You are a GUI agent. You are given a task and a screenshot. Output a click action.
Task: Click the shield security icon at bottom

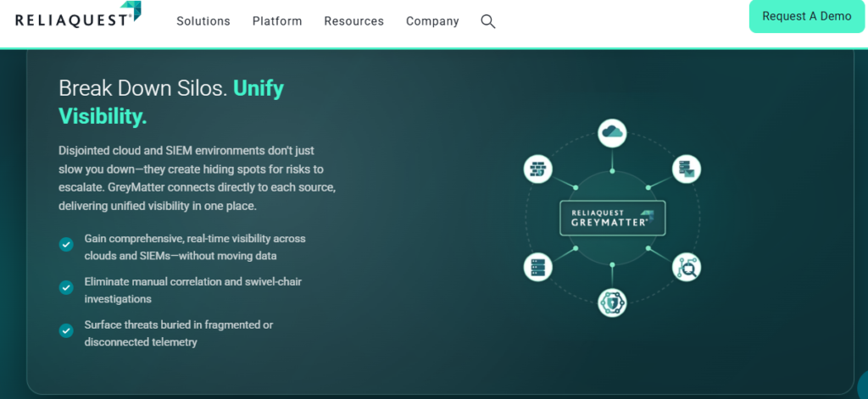(612, 302)
